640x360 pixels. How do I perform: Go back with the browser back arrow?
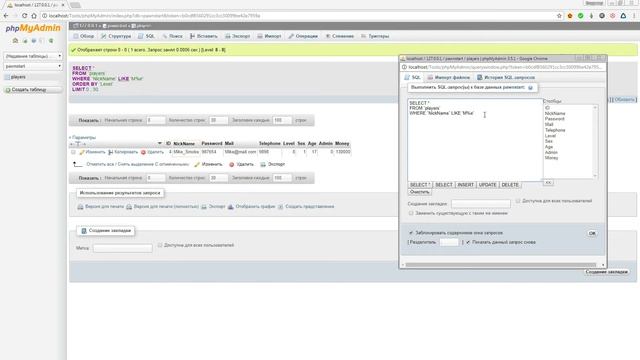coord(6,16)
